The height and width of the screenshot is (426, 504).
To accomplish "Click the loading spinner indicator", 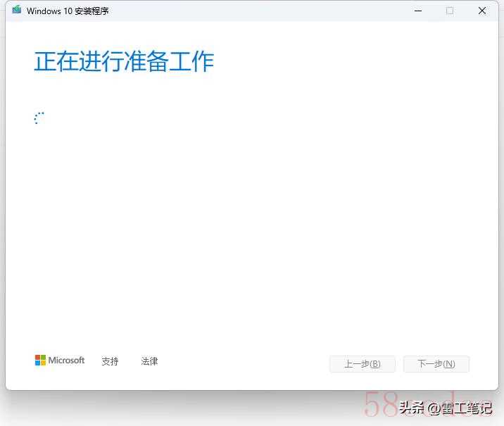I will 39,118.
